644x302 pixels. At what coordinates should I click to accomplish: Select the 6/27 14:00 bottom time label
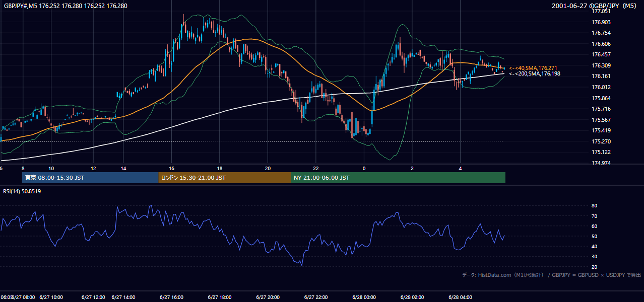(x=123, y=297)
